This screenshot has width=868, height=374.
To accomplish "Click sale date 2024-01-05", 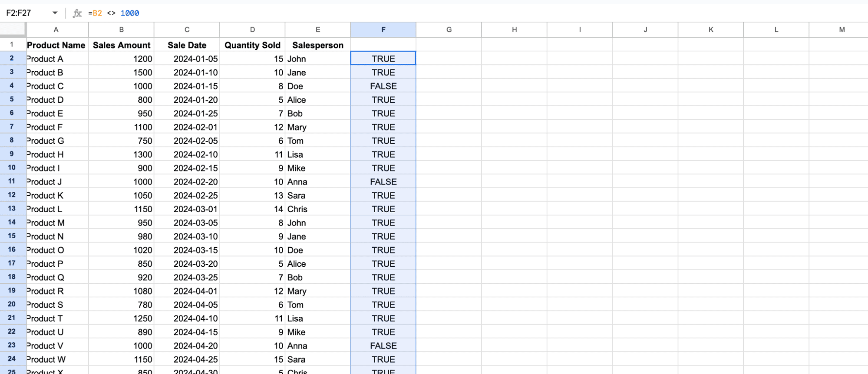I will click(x=187, y=59).
